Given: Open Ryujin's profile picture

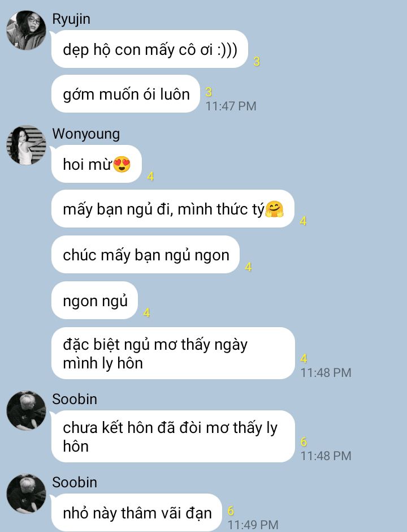Looking at the screenshot, I should coord(26,30).
